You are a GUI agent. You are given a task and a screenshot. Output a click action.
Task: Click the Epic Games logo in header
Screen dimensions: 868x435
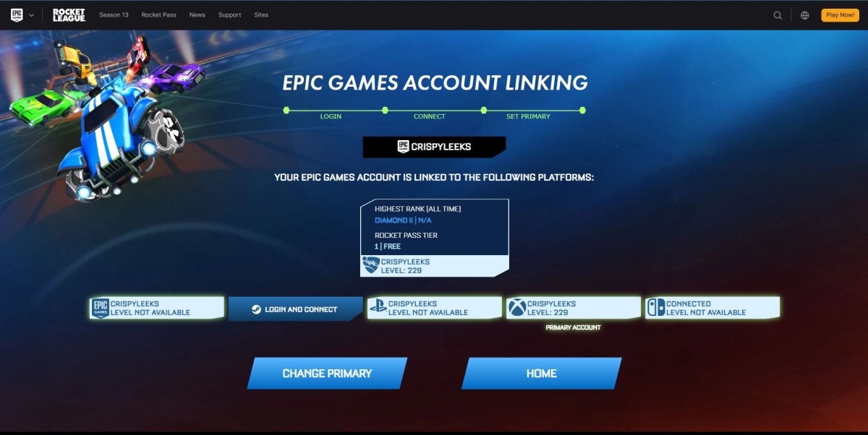[17, 15]
